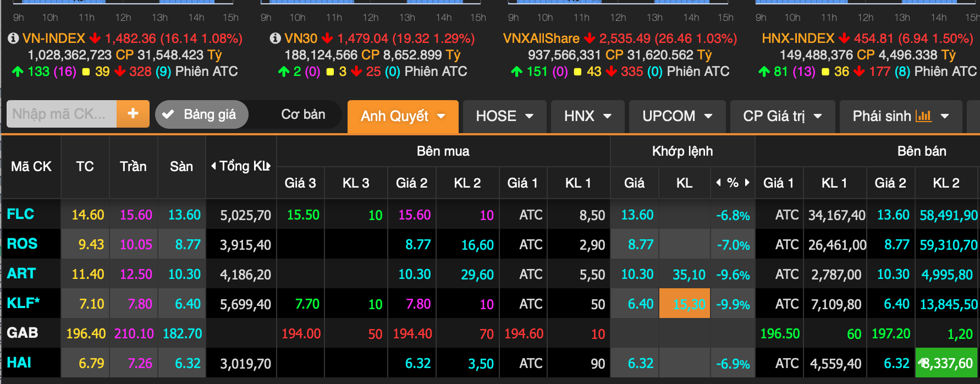The height and width of the screenshot is (384, 980).
Task: Expand the CP Giá trị dropdown
Action: tap(782, 116)
